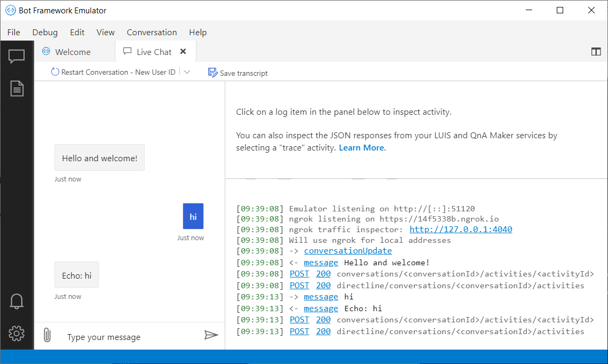Select the Live Chat tab
This screenshot has height=364, width=608.
point(155,52)
